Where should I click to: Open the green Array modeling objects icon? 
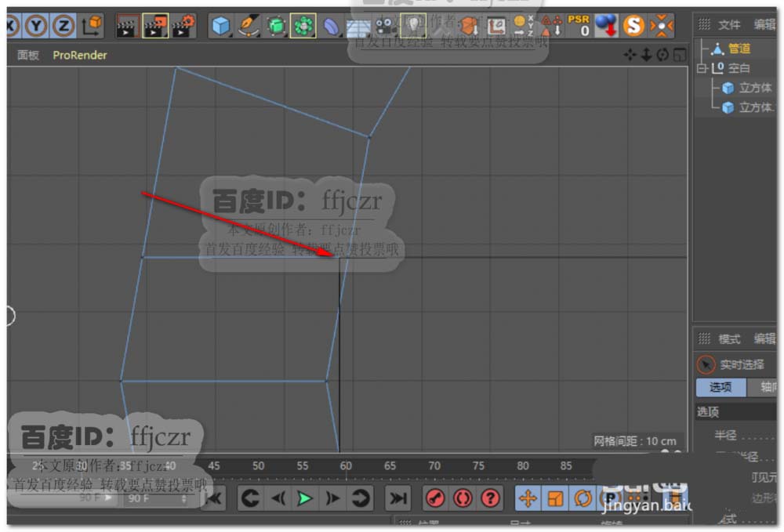pos(303,26)
